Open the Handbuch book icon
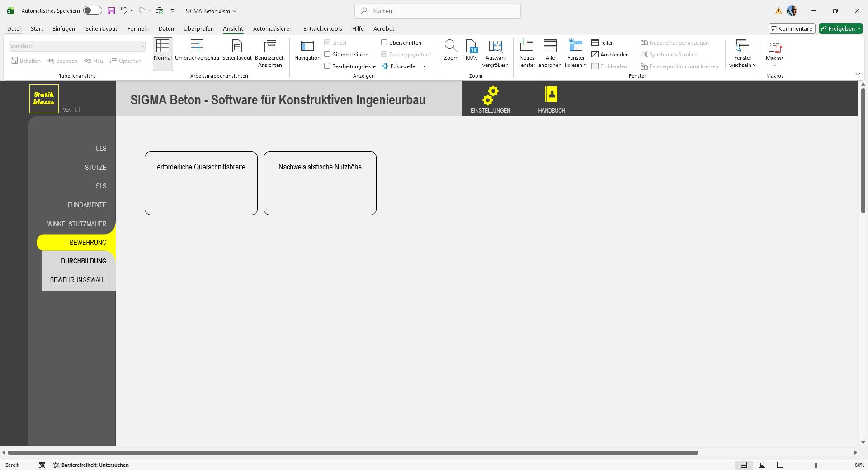 pos(551,95)
